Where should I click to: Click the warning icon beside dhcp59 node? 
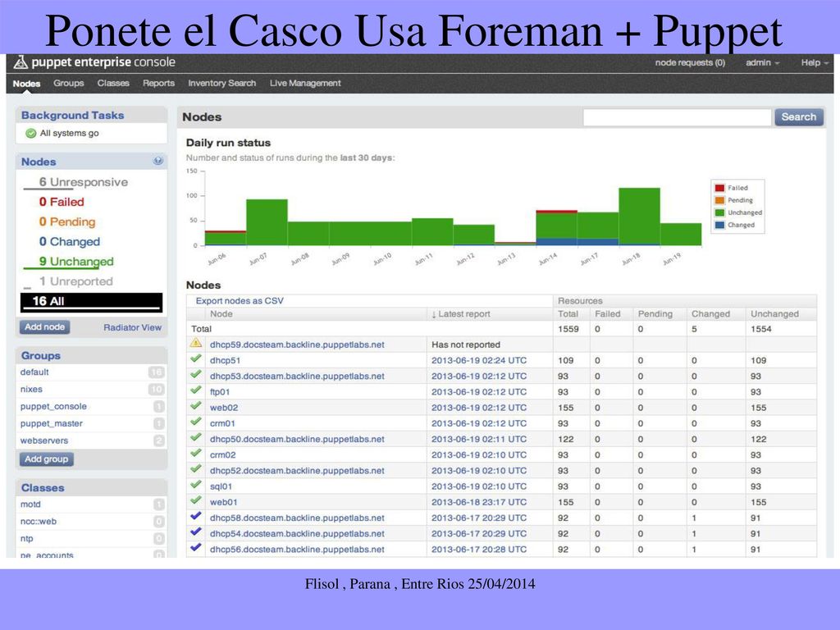[x=196, y=343]
